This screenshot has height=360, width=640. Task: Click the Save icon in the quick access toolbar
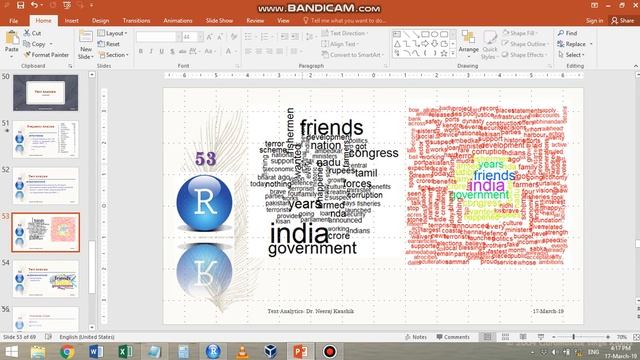coord(20,5)
